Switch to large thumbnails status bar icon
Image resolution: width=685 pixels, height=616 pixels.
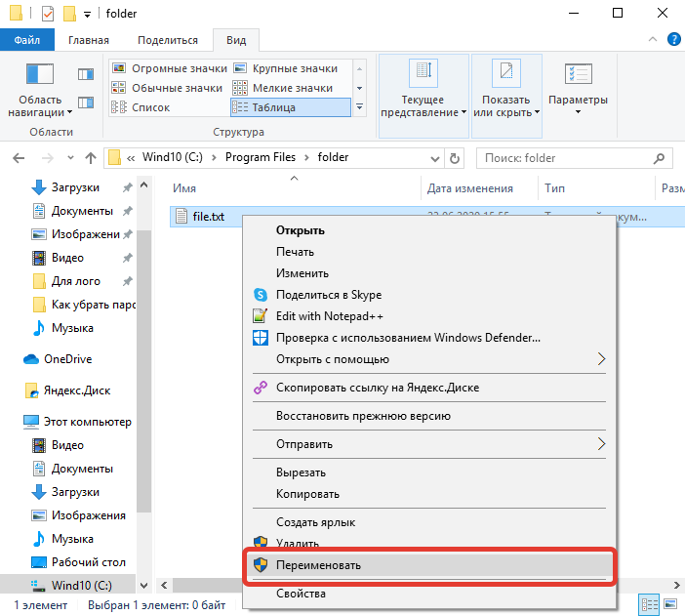(670, 604)
